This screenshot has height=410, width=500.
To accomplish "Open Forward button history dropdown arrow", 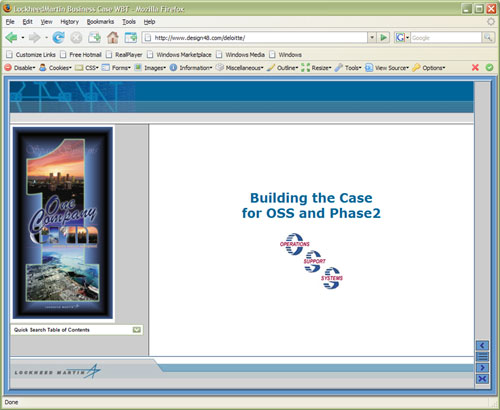I will pos(46,38).
